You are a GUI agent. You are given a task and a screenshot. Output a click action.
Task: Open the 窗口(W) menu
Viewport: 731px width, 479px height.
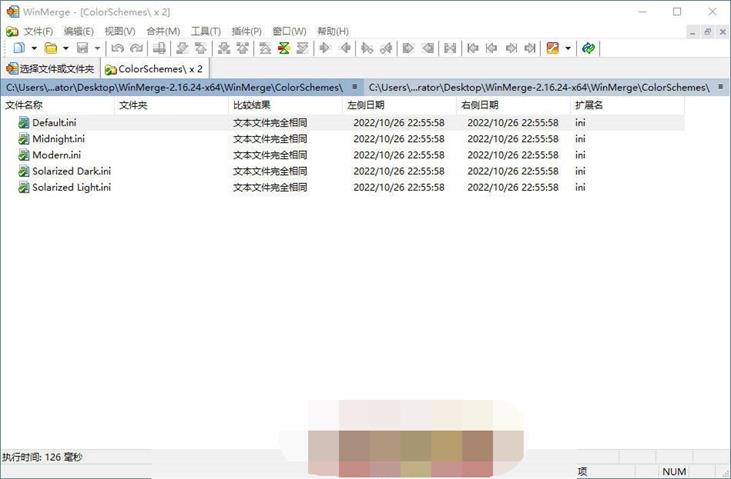coord(290,31)
